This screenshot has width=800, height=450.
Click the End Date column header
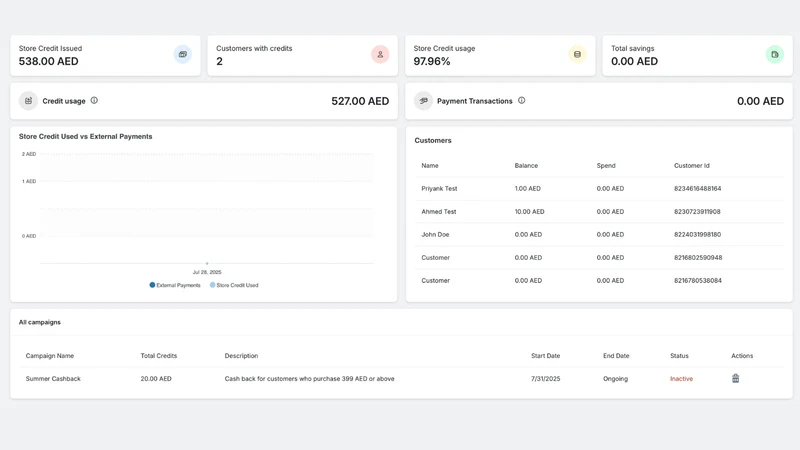pyautogui.click(x=616, y=356)
